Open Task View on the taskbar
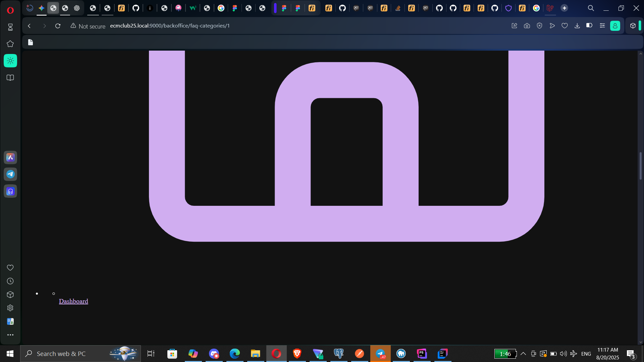 point(151,354)
